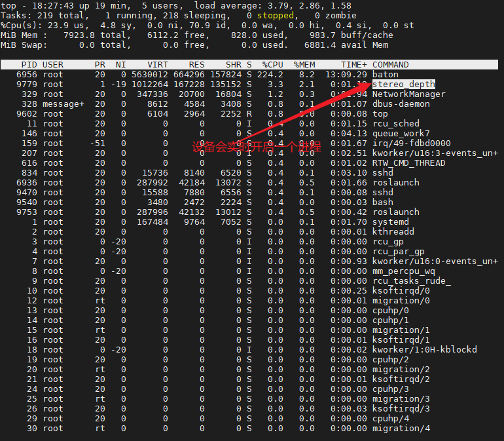The image size is (504, 441).
Task: Click the 664296 RES value
Action: (189, 75)
